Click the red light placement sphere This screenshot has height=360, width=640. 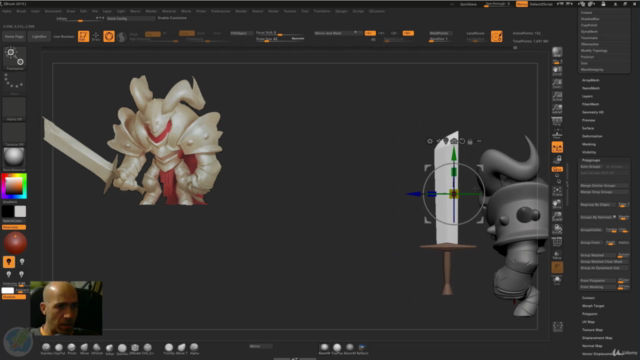[x=15, y=243]
